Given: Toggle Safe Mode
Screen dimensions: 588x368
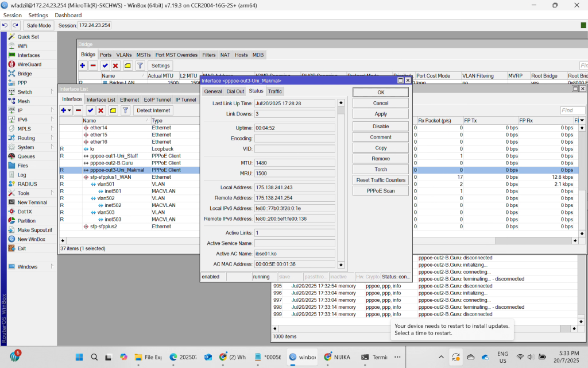Looking at the screenshot, I should pos(38,25).
